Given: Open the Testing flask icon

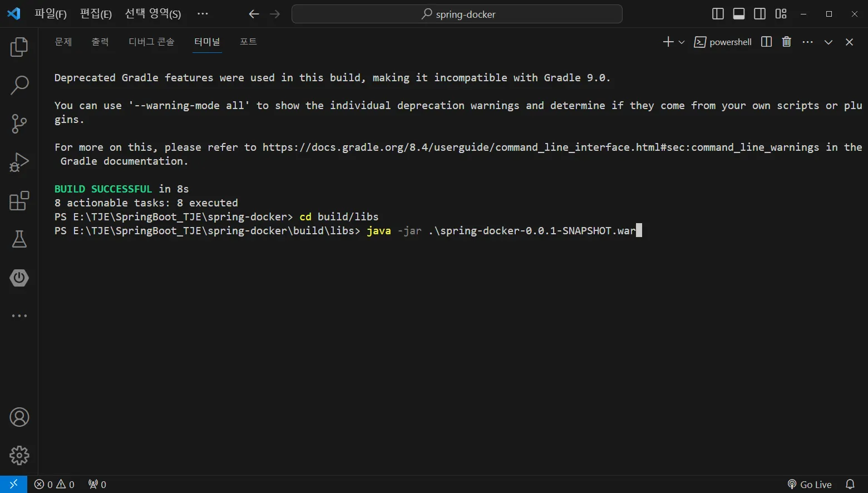Looking at the screenshot, I should pos(19,239).
